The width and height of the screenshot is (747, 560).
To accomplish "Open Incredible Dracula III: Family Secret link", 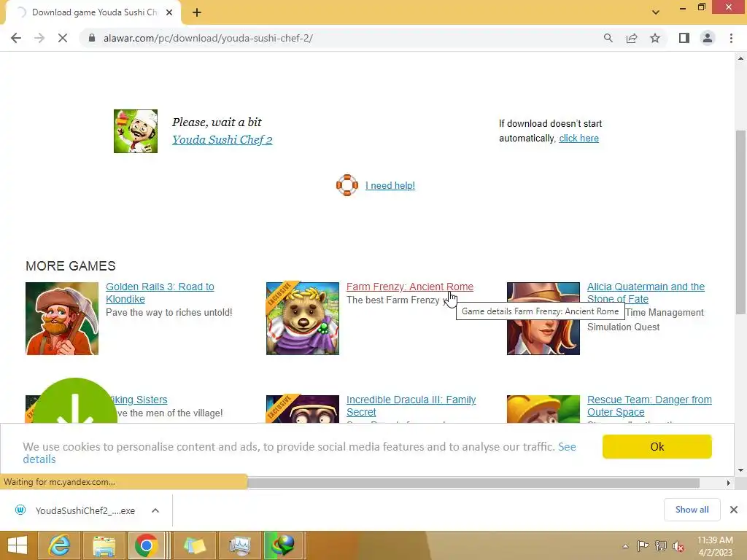I will pos(411,405).
